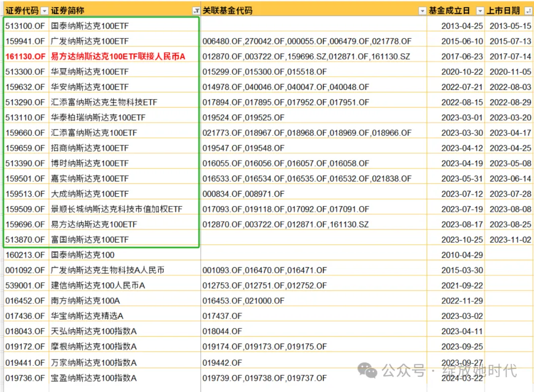This screenshot has width=534, height=392.
Task: Open the 证券代码 column filter dropdown
Action: click(45, 10)
